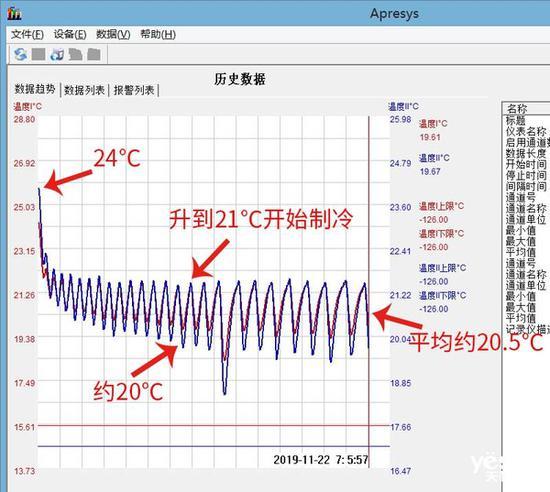Click left axis value 23.15
The image size is (550, 492).
pos(24,251)
